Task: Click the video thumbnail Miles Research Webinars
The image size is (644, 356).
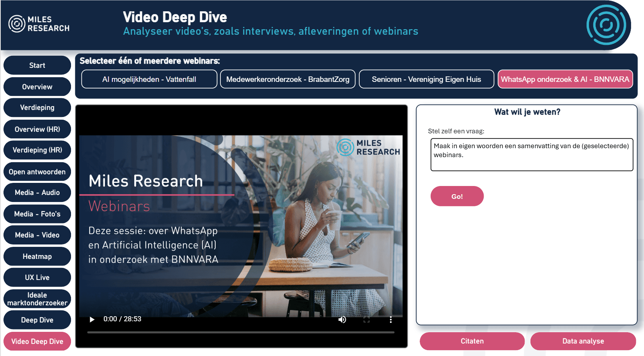Action: (x=241, y=225)
